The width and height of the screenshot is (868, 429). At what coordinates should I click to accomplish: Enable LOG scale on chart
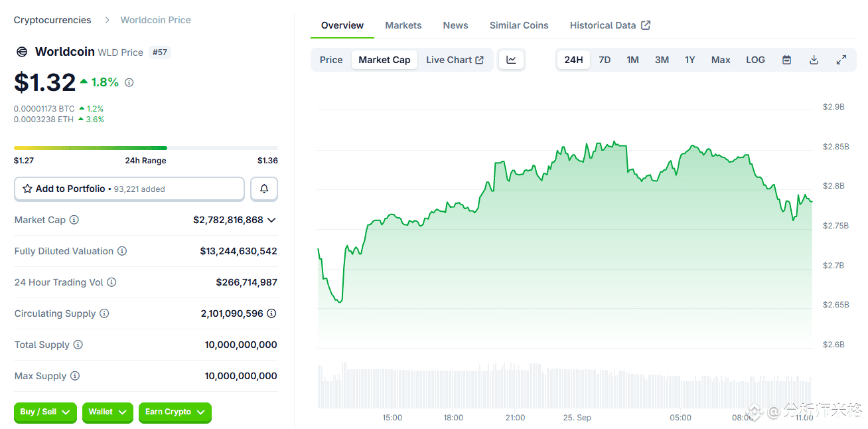pos(755,60)
